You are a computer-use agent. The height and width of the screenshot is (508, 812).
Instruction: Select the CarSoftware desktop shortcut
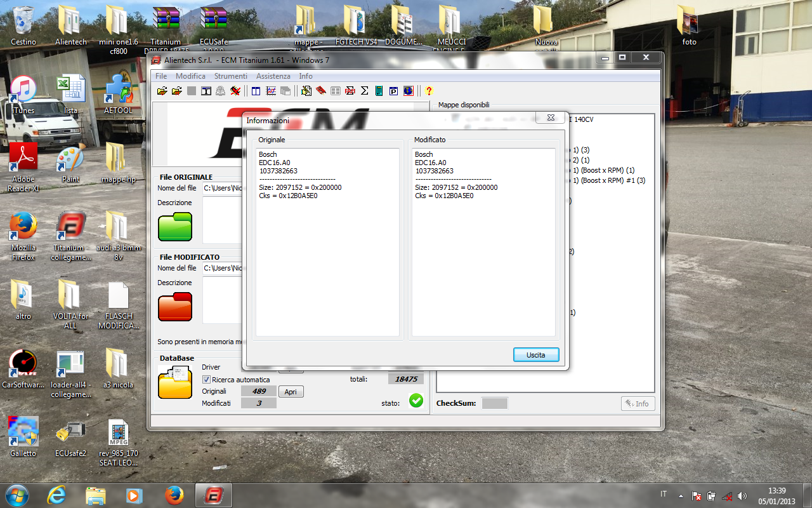[23, 368]
